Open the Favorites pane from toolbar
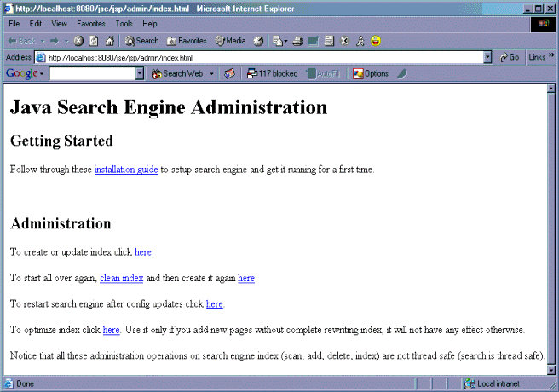 tap(187, 41)
